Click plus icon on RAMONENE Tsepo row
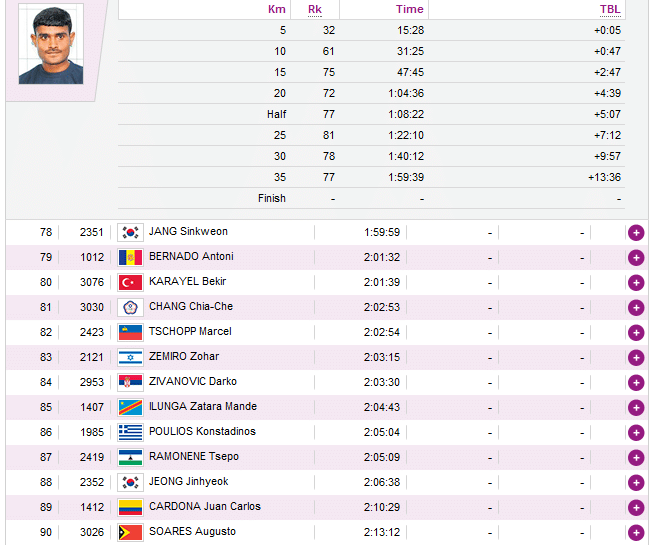Screen dimensions: 652x545 [x=635, y=457]
